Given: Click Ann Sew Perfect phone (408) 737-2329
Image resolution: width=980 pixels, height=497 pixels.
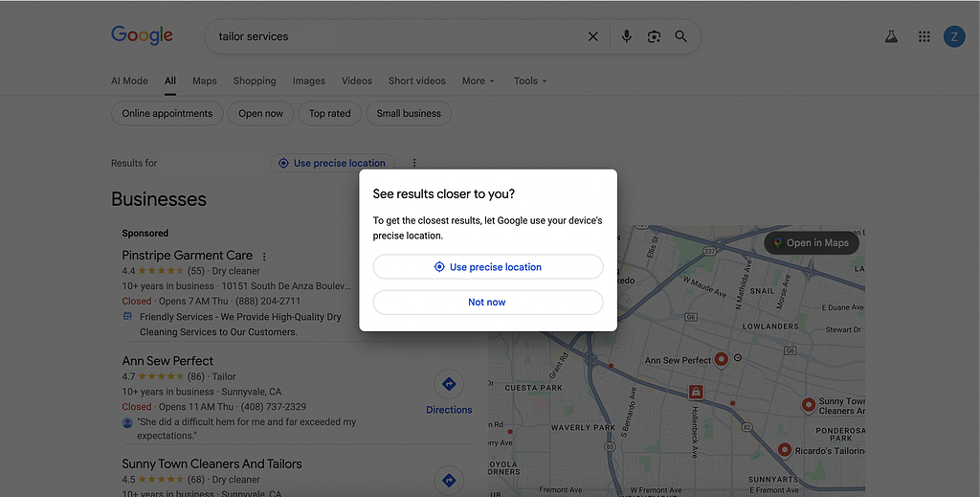Looking at the screenshot, I should tap(273, 406).
